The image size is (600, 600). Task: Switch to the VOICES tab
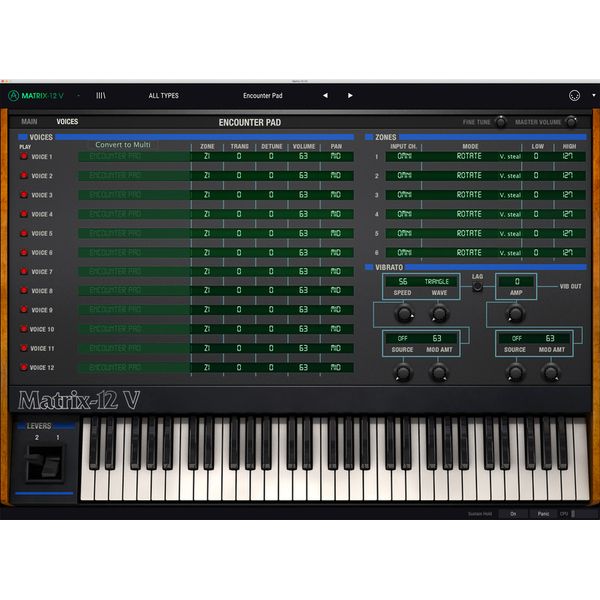click(x=67, y=122)
